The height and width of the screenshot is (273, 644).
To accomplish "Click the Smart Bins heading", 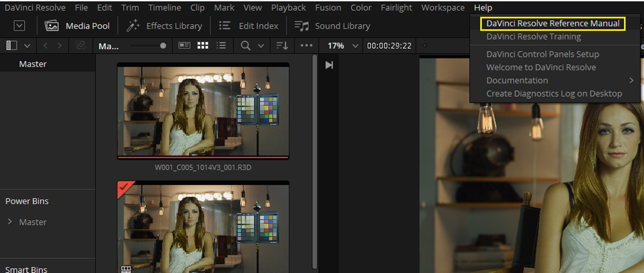I will (x=26, y=269).
